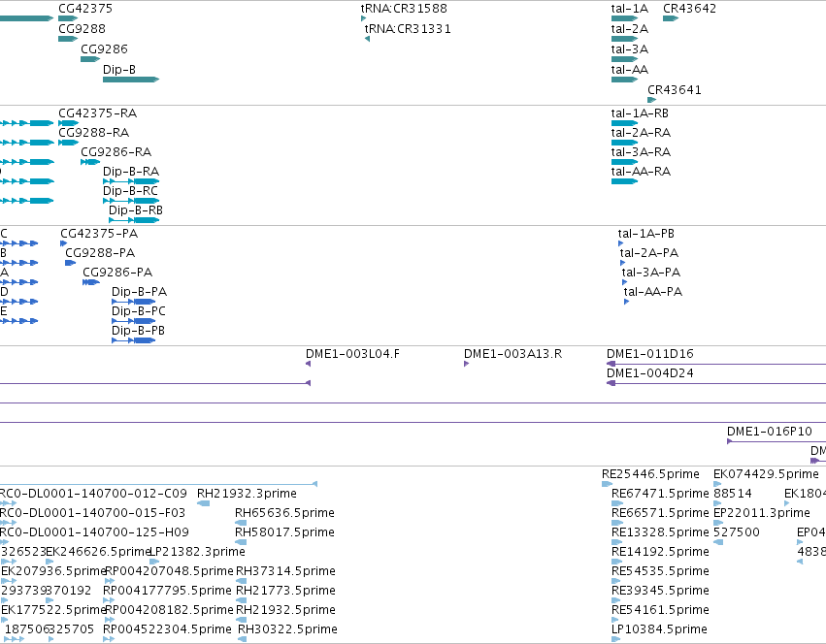The height and width of the screenshot is (644, 826).
Task: Select the Dip-B-RB transcript label
Action: coord(136,210)
